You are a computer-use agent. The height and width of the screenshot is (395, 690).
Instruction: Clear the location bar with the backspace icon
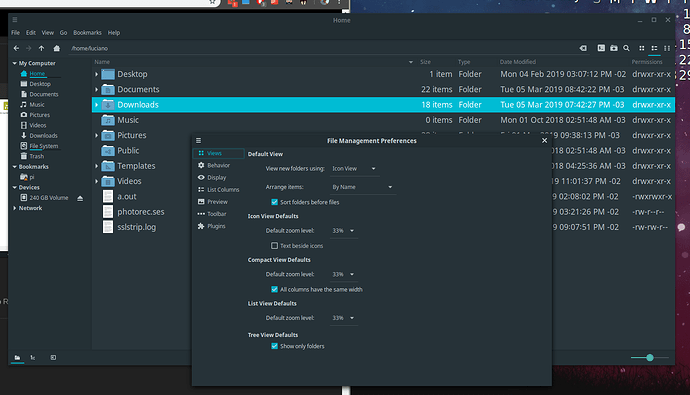(x=583, y=48)
